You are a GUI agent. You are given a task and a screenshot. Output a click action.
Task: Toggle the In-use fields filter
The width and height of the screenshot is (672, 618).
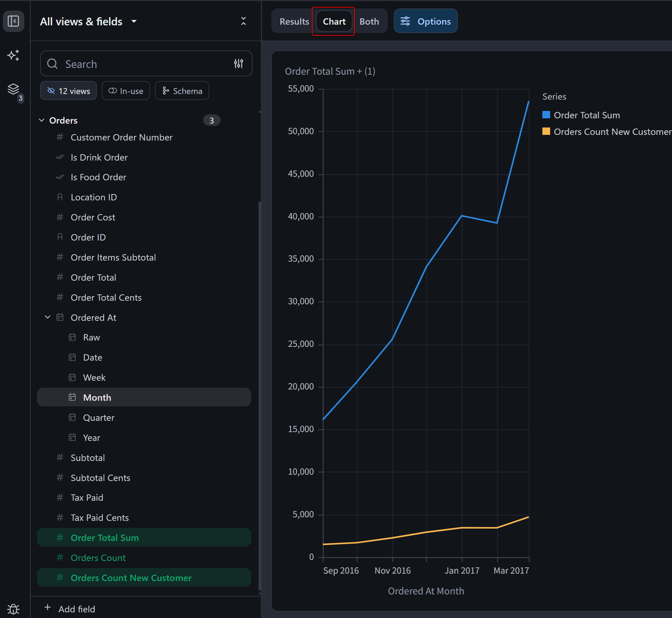126,91
